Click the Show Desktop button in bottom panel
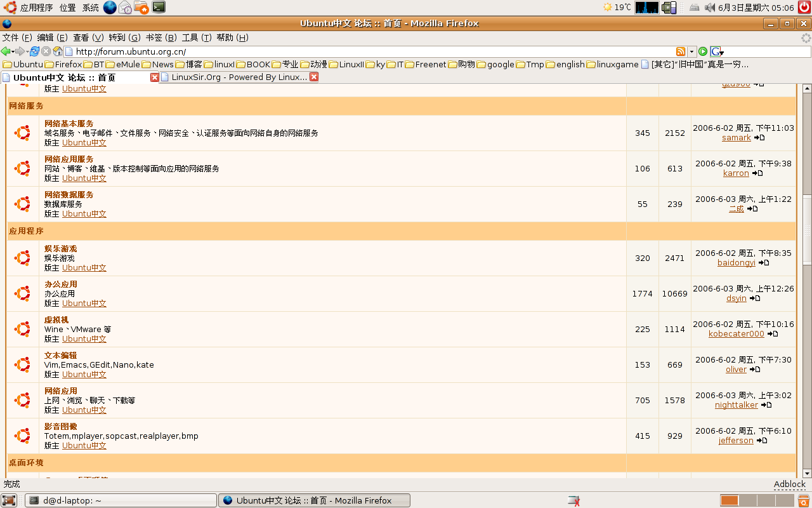Viewport: 812px width, 508px height. point(9,500)
